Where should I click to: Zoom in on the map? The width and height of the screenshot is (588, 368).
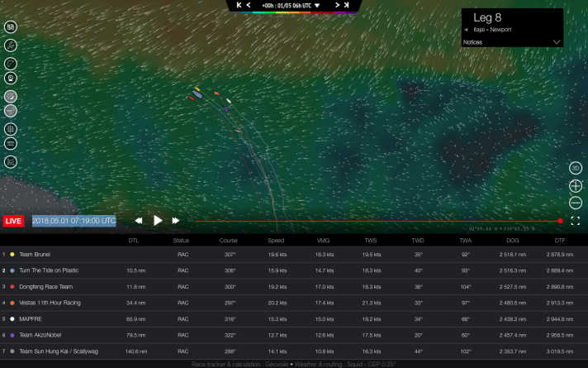pyautogui.click(x=576, y=186)
